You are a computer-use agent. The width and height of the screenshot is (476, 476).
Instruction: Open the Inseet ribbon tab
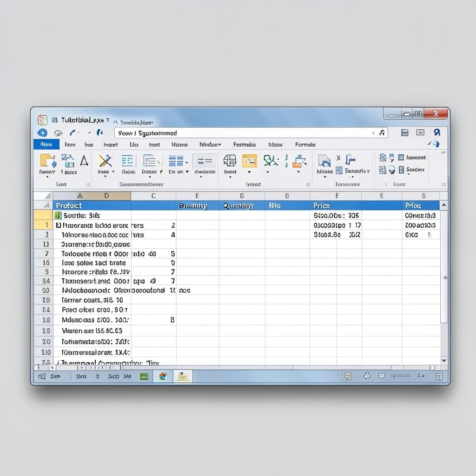click(111, 145)
